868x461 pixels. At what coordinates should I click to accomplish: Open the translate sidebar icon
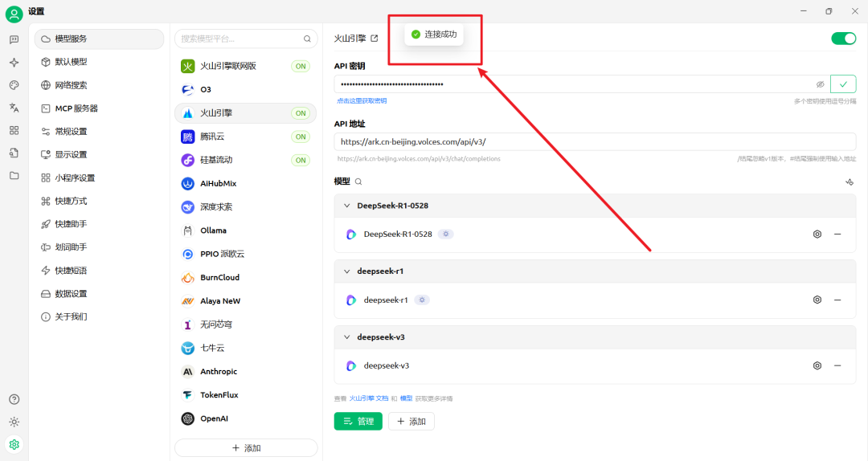[14, 108]
